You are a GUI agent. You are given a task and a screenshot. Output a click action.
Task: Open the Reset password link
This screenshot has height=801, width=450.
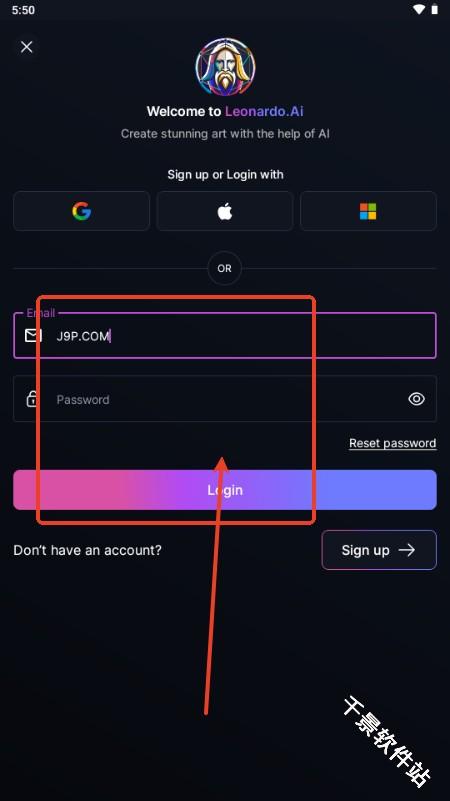(393, 443)
